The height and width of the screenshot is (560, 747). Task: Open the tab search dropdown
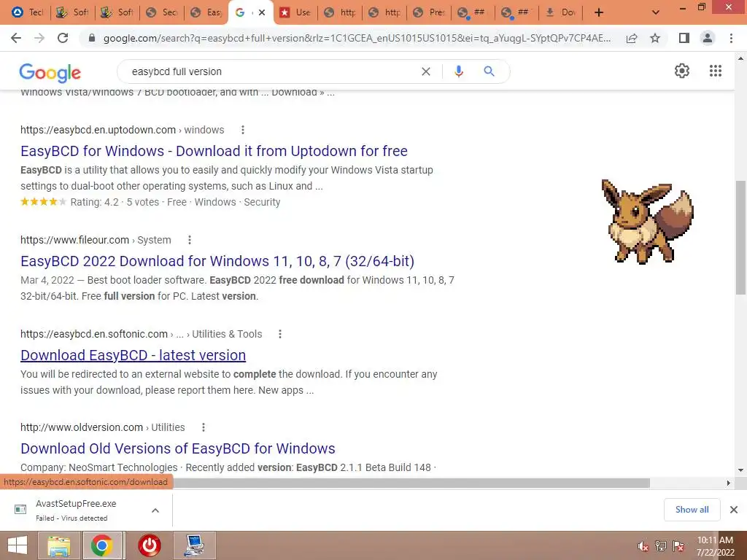pyautogui.click(x=656, y=12)
